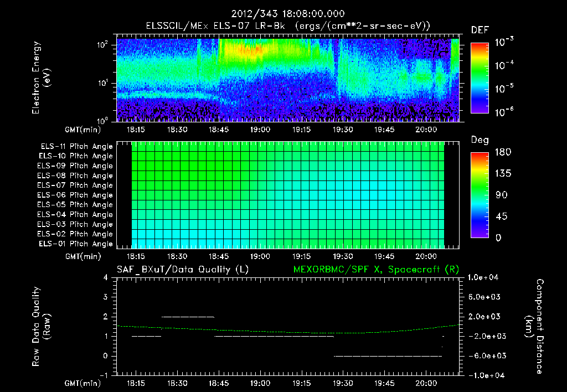Click the 10^1 electron energy tick label

pyautogui.click(x=102, y=83)
